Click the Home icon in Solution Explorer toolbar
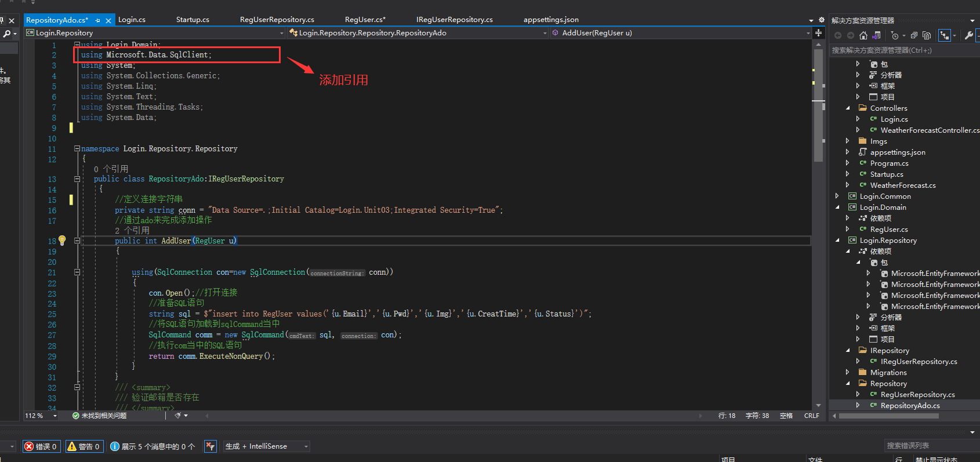Viewport: 980px width, 462px height. point(863,35)
